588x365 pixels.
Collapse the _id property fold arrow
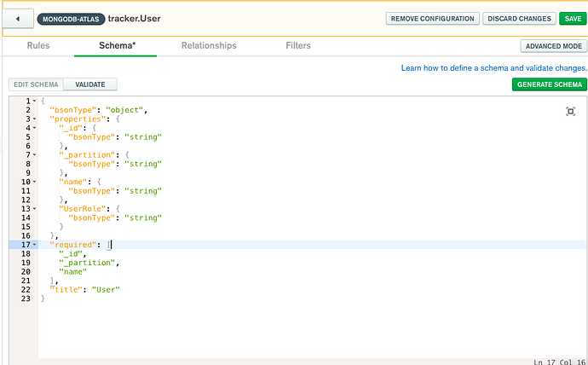[x=34, y=128]
